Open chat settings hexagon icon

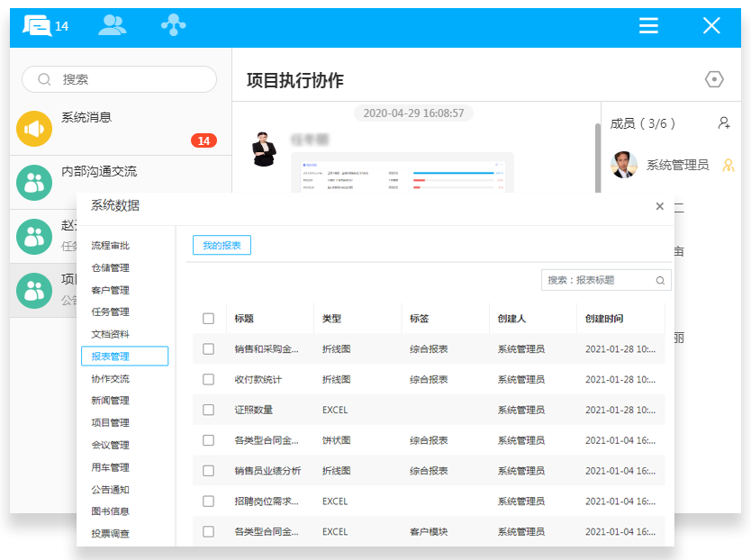[714, 79]
